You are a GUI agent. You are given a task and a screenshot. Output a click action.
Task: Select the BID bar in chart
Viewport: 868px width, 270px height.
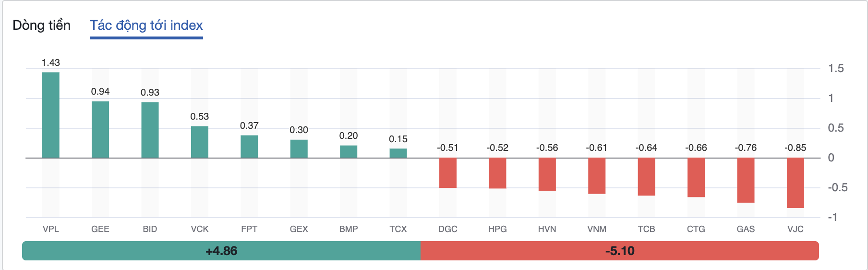coord(150,130)
